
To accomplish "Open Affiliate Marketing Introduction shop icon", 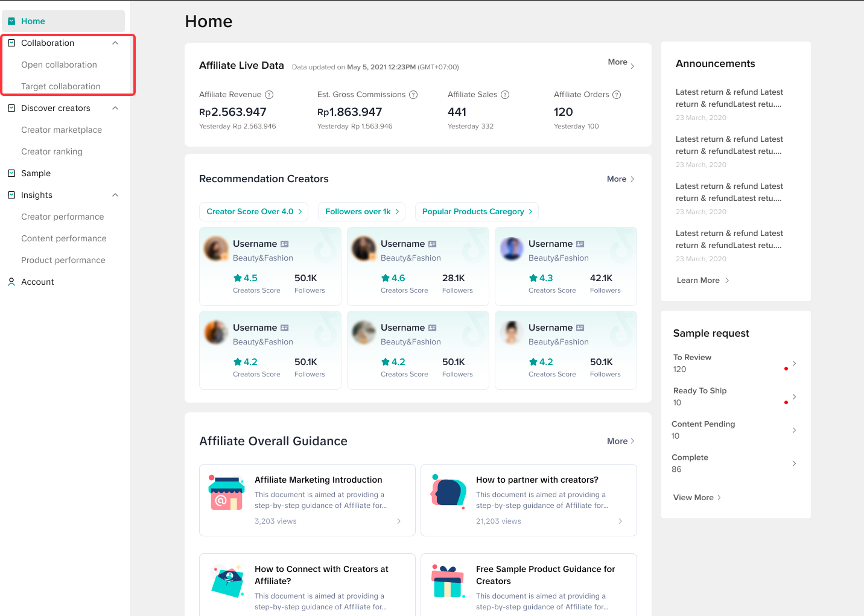I will click(x=226, y=493).
